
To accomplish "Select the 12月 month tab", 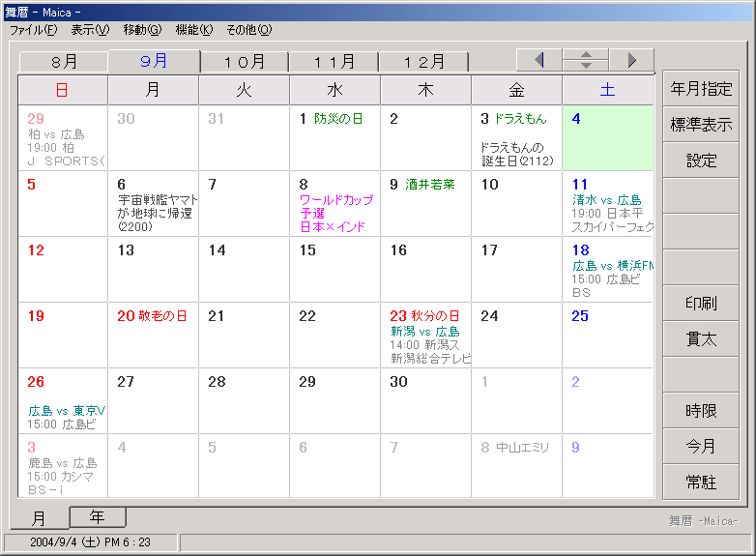I will 423,62.
